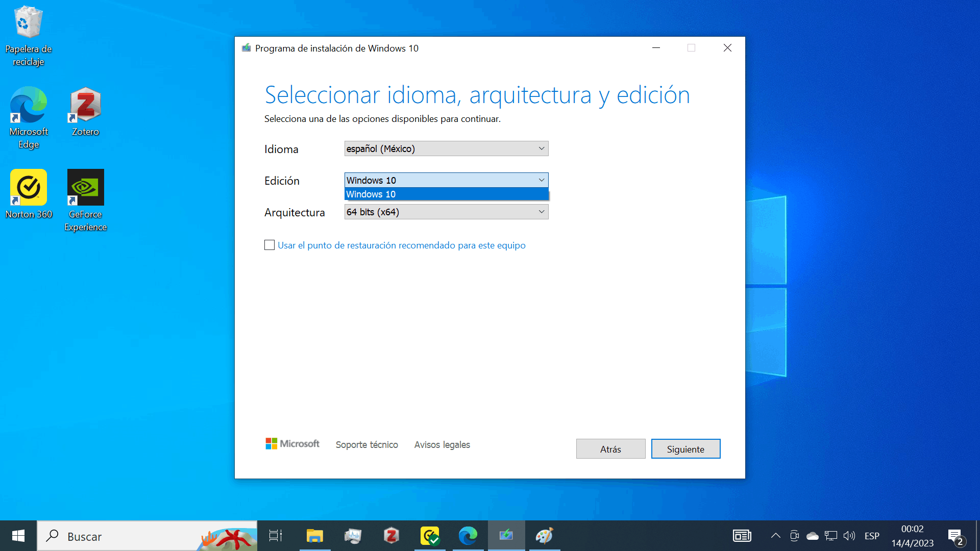Switch the ESP input language indicator
This screenshot has height=551, width=980.
(872, 536)
